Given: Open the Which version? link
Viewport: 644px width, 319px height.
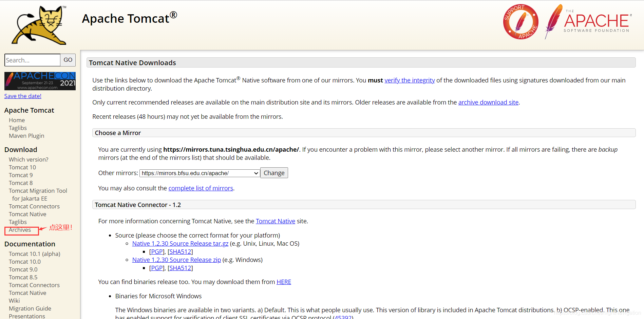Looking at the screenshot, I should (x=29, y=159).
